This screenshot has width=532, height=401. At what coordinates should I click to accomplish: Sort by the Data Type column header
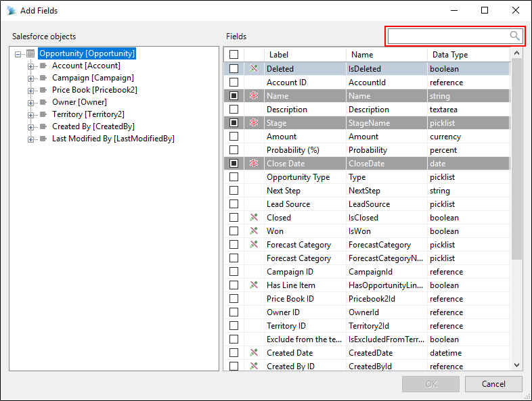tap(469, 55)
